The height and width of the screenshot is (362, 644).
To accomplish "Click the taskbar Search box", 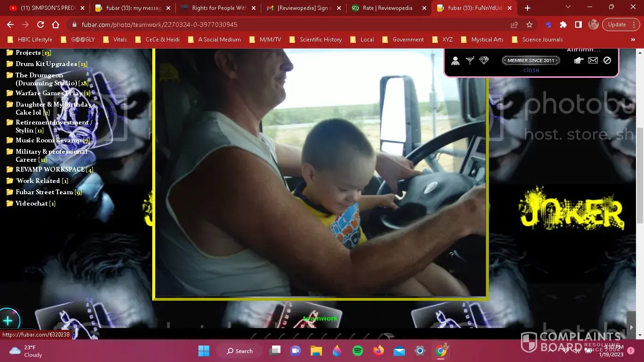I will [x=240, y=351].
